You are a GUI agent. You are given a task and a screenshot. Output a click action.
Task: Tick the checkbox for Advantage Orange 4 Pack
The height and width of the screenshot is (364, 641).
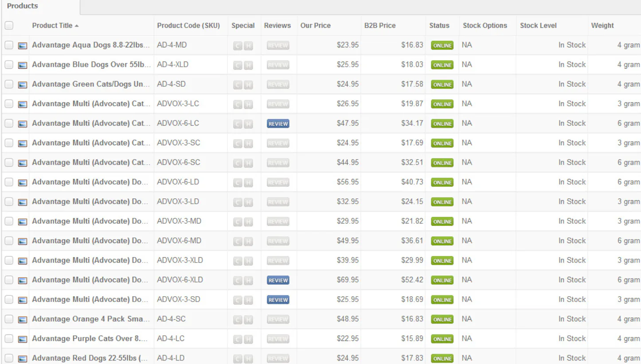tap(9, 319)
